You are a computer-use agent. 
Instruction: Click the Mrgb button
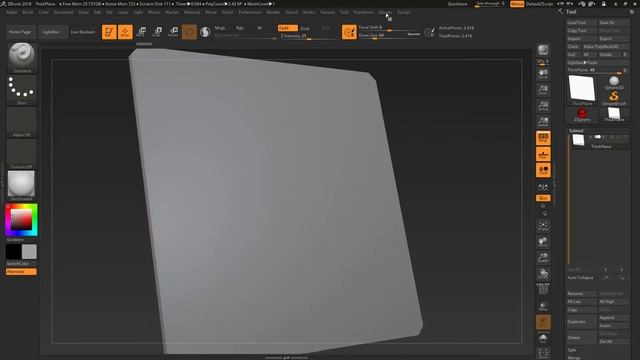point(220,28)
